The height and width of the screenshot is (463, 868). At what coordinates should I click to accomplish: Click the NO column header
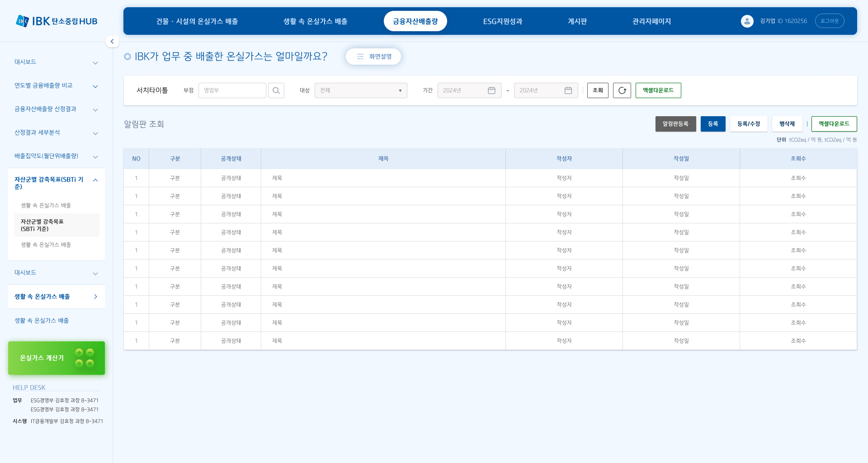point(136,159)
